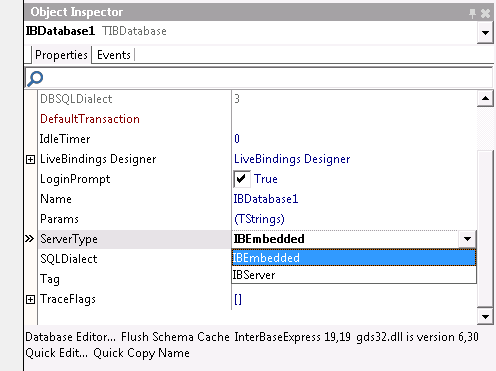Focus the property search field
Screen dimensions: 496x371
[x=259, y=78]
